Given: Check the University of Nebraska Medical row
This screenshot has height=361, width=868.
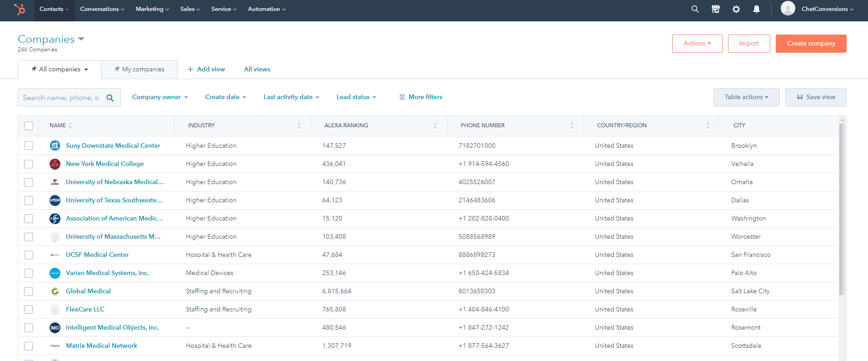Looking at the screenshot, I should 29,182.
